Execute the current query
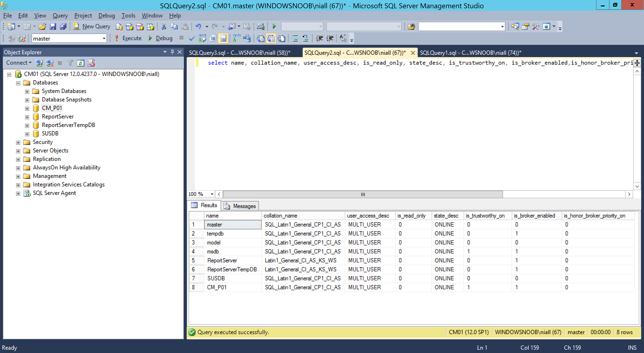 click(x=128, y=38)
